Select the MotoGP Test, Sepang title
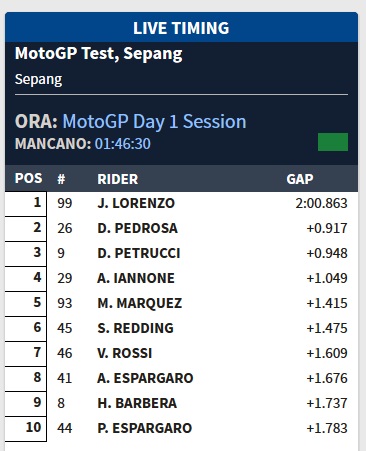This screenshot has height=451, width=366. 99,54
